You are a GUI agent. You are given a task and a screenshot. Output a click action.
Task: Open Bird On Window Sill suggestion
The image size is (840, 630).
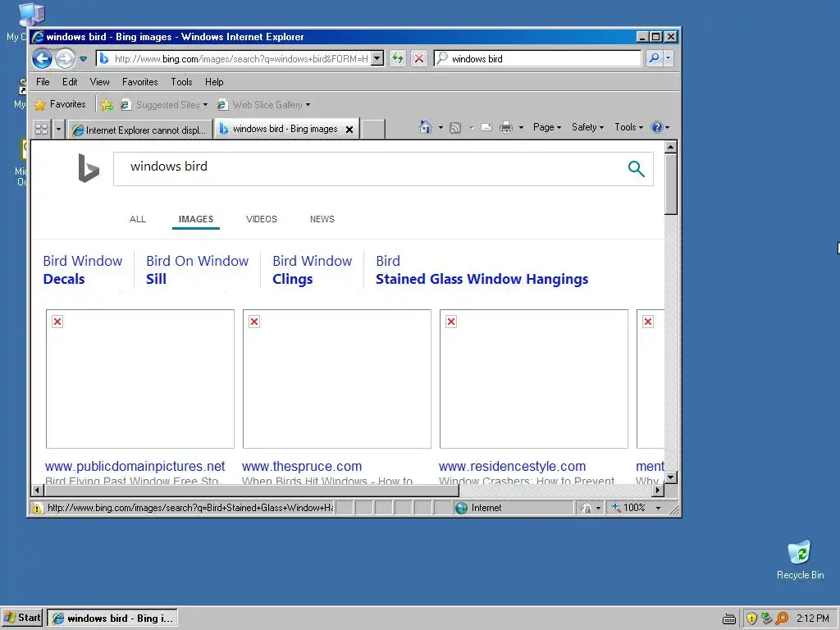[x=197, y=270]
